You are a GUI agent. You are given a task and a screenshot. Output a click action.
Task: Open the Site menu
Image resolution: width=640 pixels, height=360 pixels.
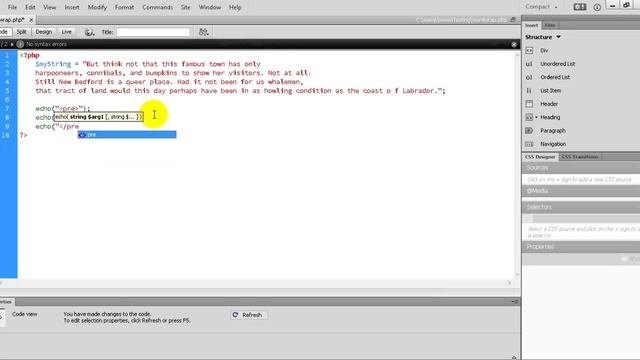pyautogui.click(x=185, y=7)
